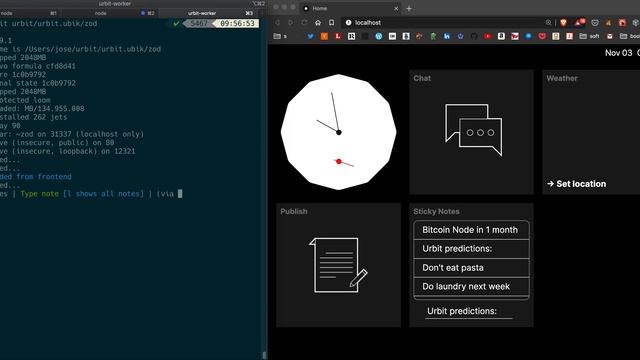Click the browser Home icon
The image size is (640, 360).
coord(318,22)
